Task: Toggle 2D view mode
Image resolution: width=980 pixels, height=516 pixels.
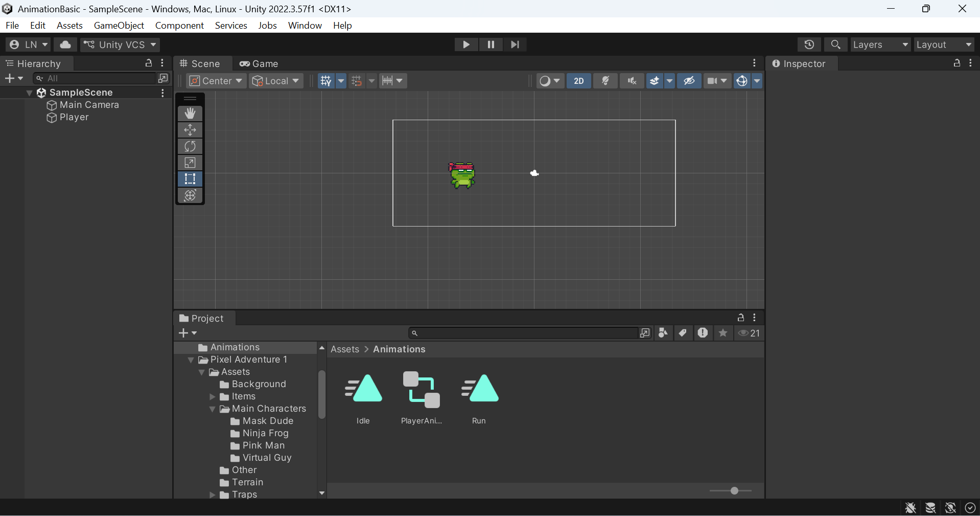Action: click(579, 81)
